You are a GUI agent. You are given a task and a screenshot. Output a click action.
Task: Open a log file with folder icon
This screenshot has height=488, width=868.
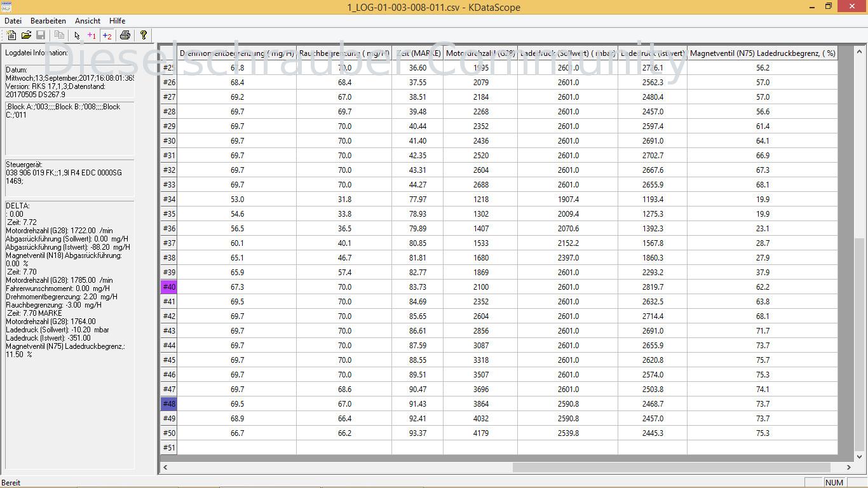point(26,36)
